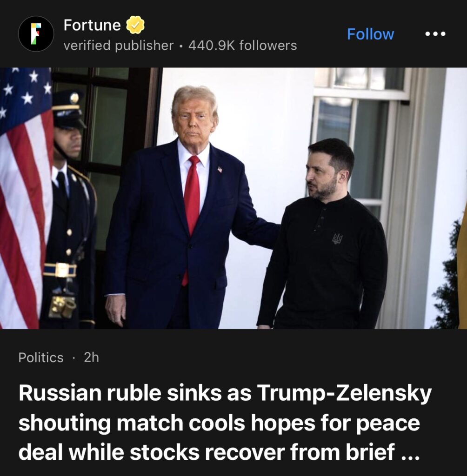Tap the gold verified checkmark badge
Viewport: 467px width, 476px height.
point(135,25)
